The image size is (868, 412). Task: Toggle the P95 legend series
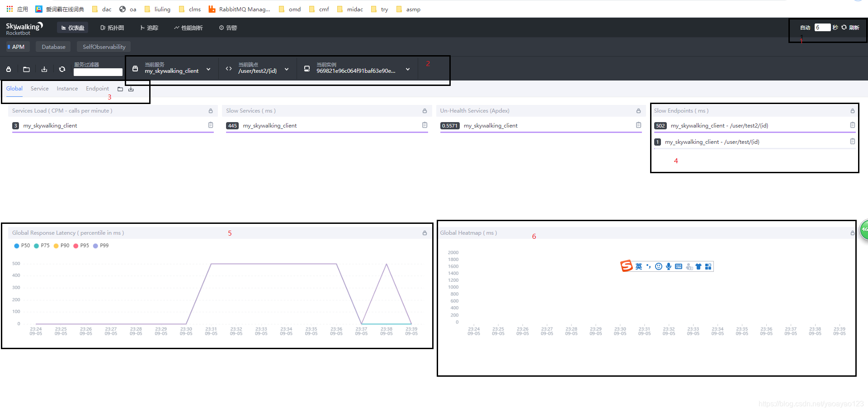click(81, 246)
